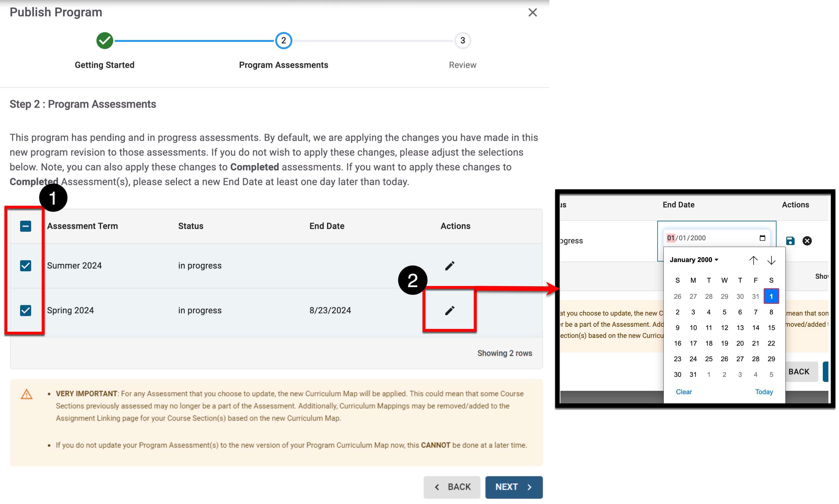
Task: Uncheck the Spring 2024 checkbox
Action: point(25,311)
